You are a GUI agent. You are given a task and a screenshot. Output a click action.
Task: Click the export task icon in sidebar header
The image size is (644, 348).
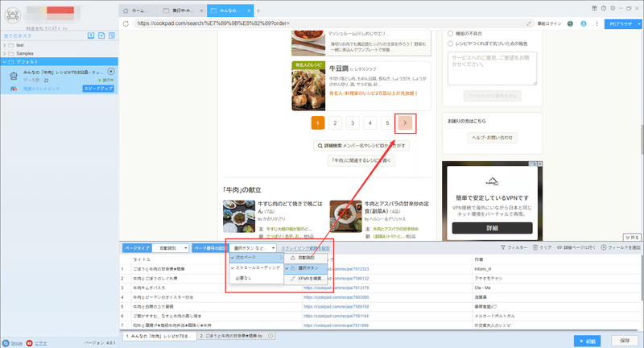click(x=101, y=35)
